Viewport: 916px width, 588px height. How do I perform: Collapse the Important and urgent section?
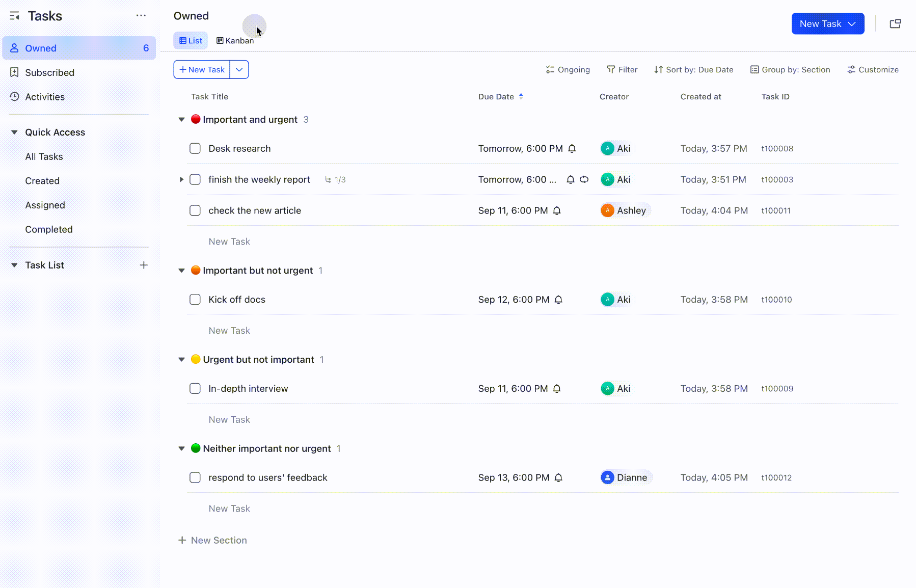tap(181, 119)
